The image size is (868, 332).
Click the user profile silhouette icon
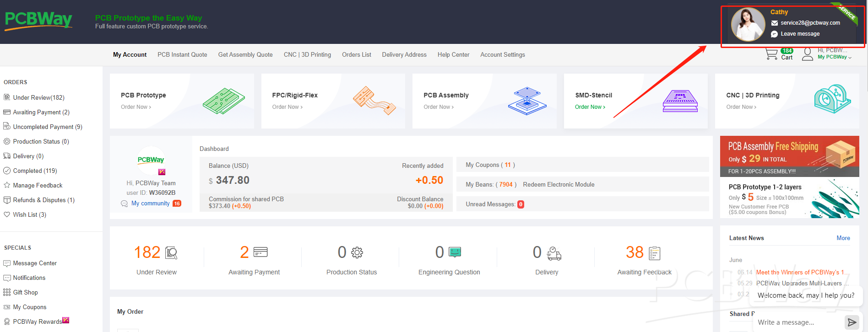[808, 54]
